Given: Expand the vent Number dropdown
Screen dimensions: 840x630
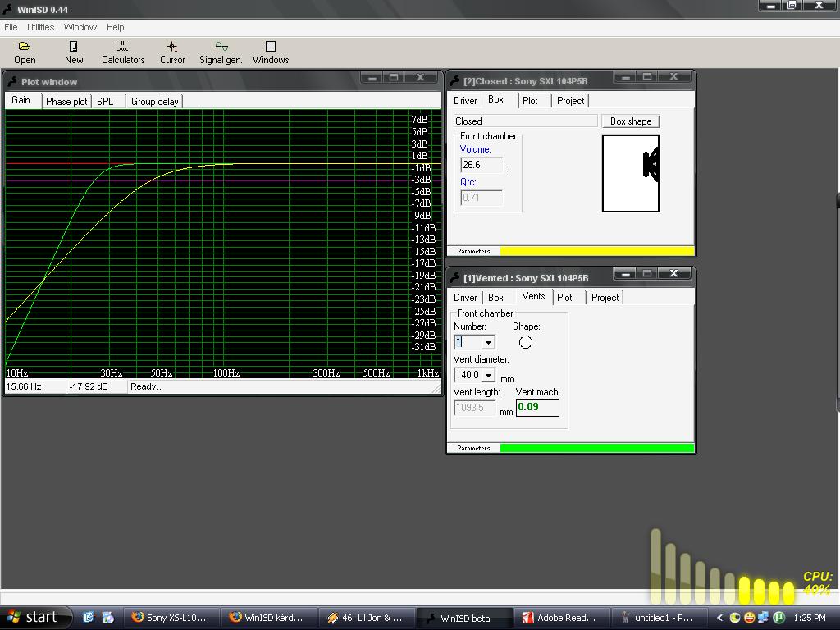Looking at the screenshot, I should pyautogui.click(x=488, y=343).
